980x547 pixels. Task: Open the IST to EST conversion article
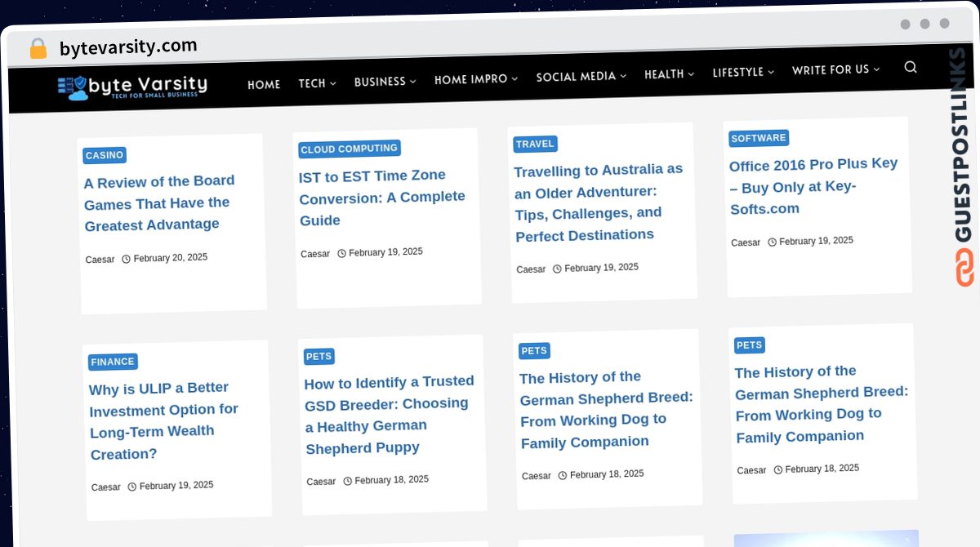pyautogui.click(x=382, y=198)
